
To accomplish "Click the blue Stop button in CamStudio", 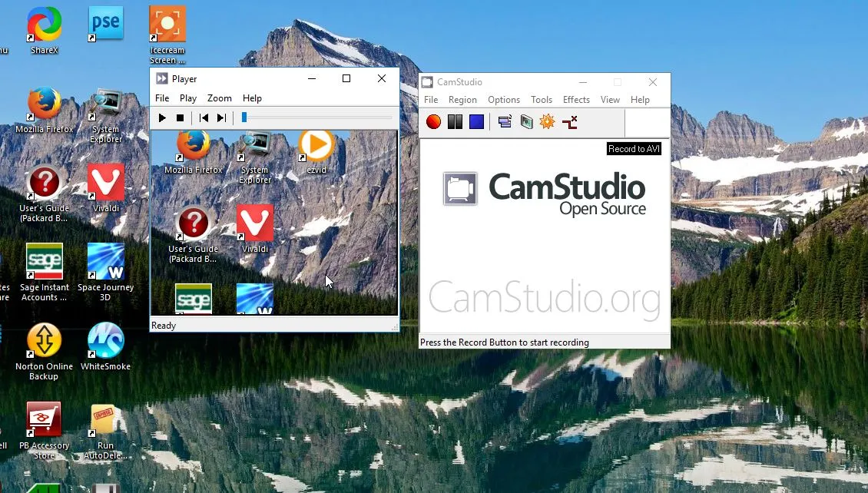I will [476, 121].
